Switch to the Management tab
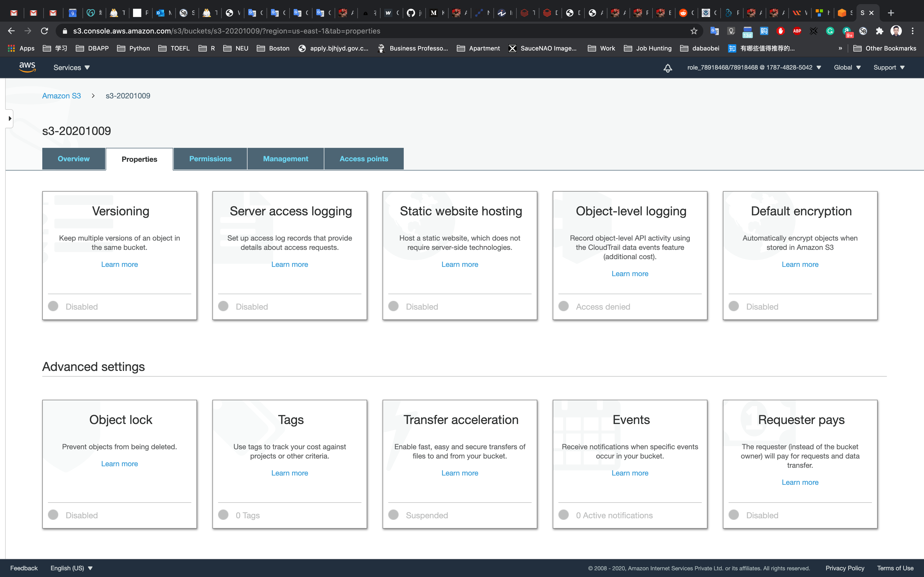 coord(285,159)
